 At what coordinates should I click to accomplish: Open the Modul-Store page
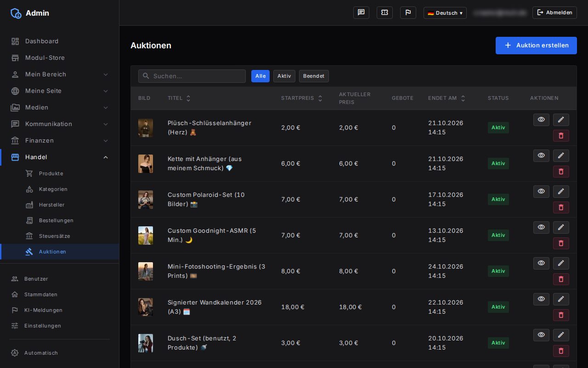click(60, 57)
